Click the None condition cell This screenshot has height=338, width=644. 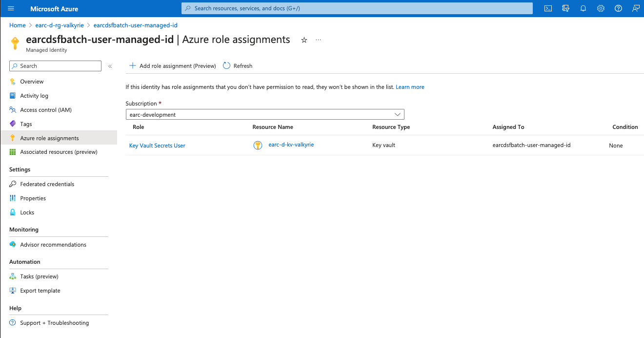click(x=616, y=146)
